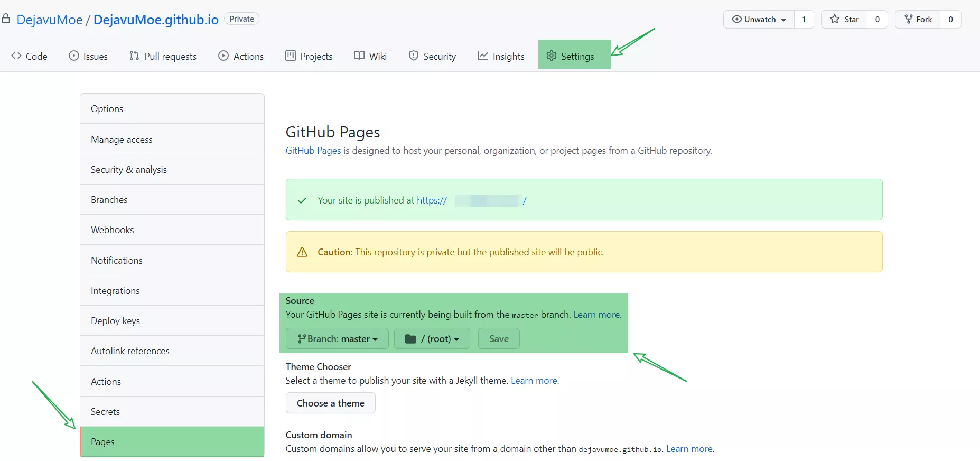Click the Projects board icon

click(291, 56)
